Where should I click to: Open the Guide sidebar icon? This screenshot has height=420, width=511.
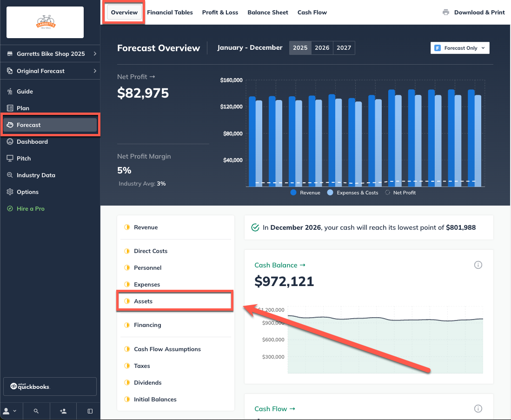click(x=10, y=92)
